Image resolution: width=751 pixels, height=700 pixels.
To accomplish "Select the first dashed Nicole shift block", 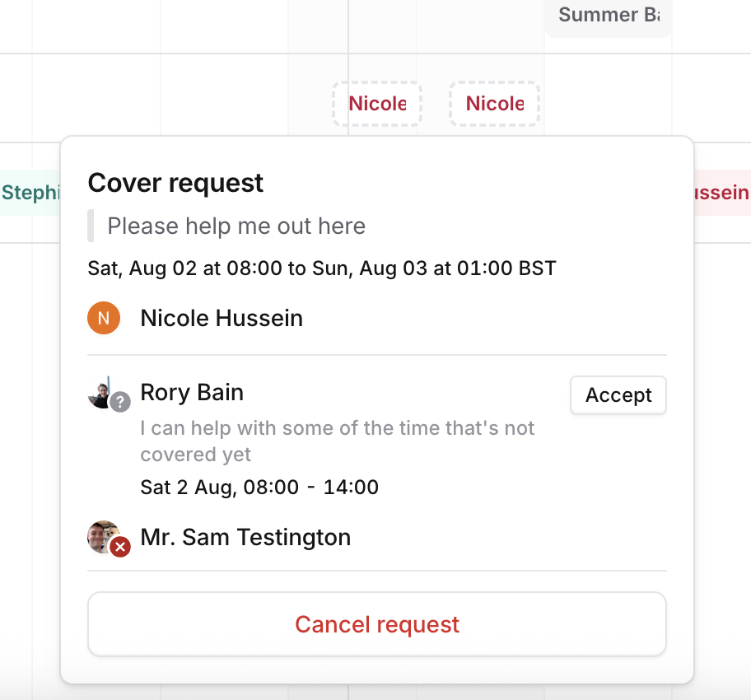I will click(x=377, y=104).
